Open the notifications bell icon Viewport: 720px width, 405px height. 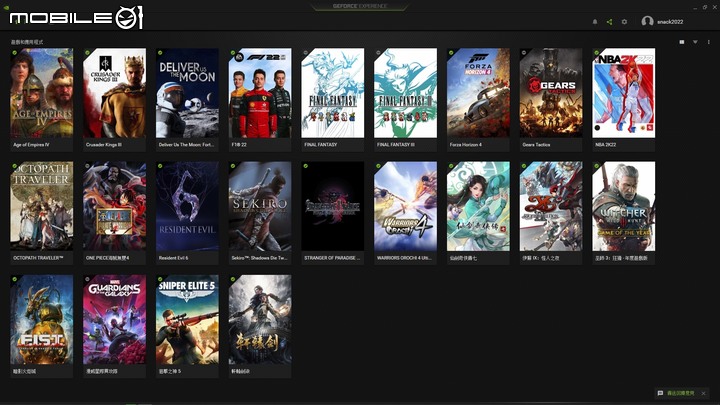(x=595, y=22)
